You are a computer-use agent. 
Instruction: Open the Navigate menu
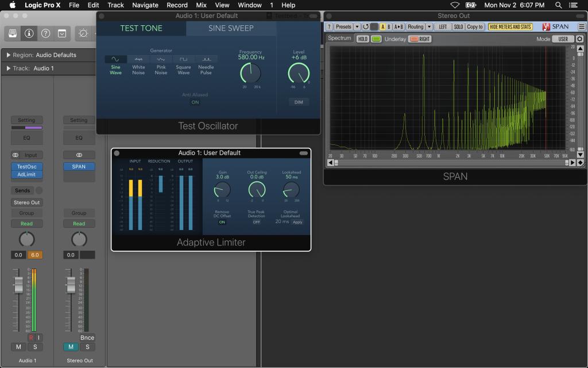pos(145,5)
